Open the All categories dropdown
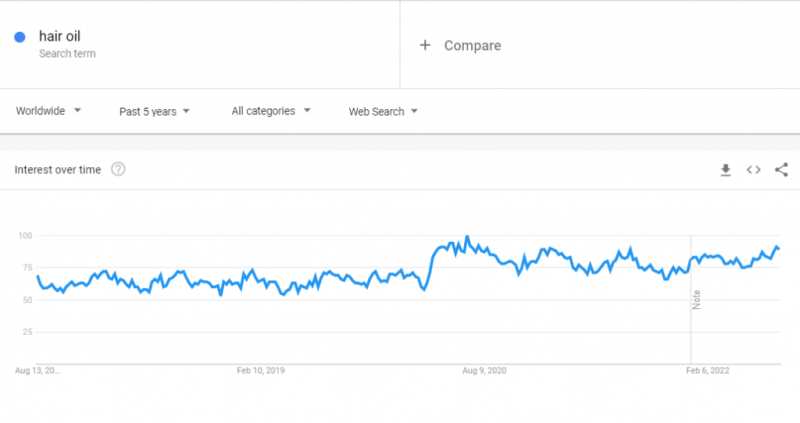 [x=271, y=111]
